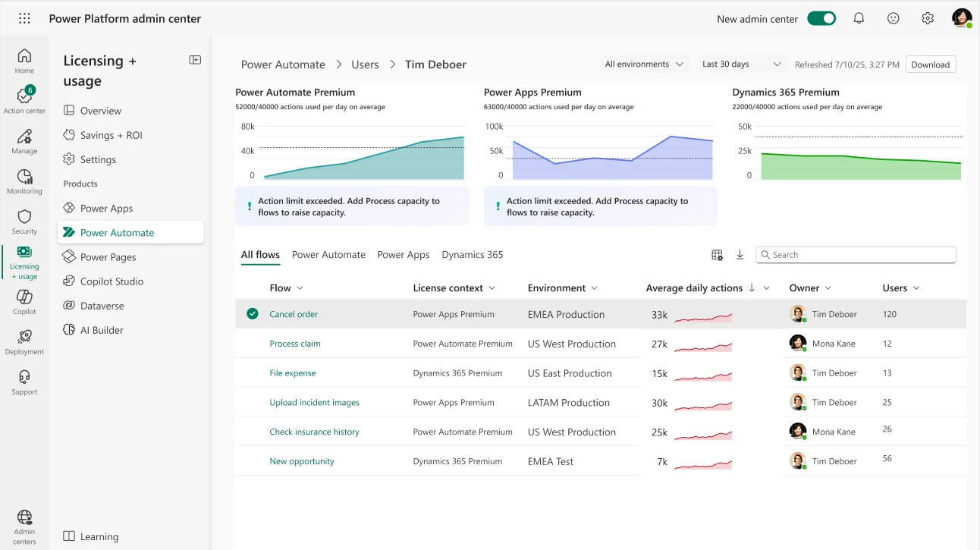
Task: Open Security in left rail
Action: coord(24,222)
